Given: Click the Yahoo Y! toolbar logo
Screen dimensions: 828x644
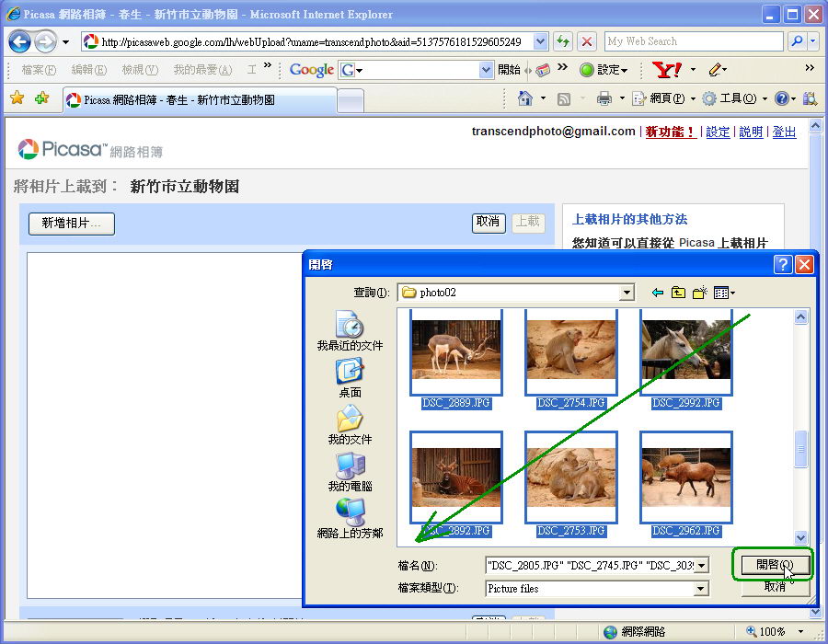Looking at the screenshot, I should coord(667,69).
